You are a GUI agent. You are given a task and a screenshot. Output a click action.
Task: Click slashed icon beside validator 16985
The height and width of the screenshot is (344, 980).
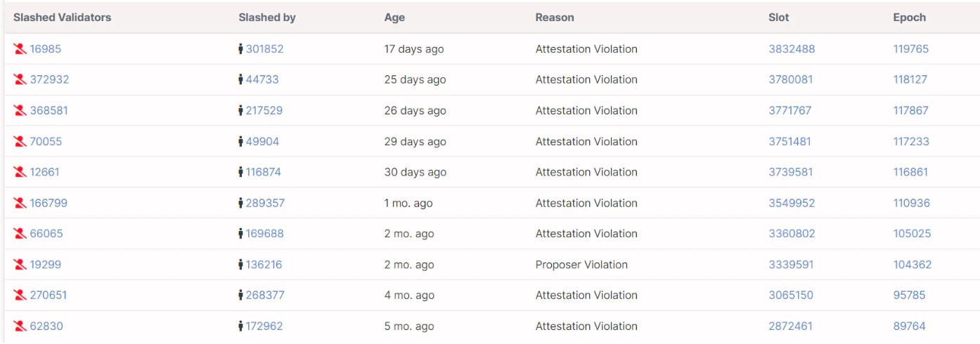pyautogui.click(x=20, y=49)
